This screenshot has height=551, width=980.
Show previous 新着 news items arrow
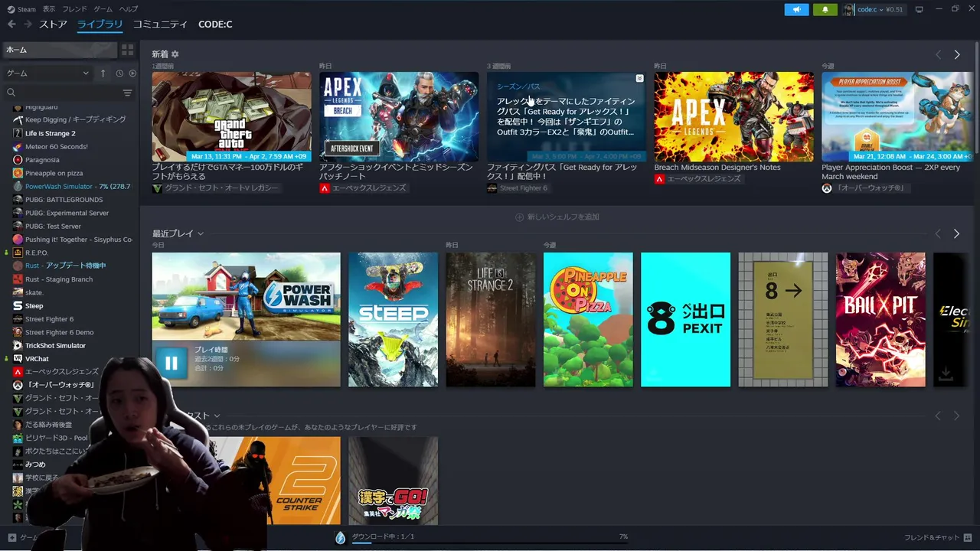coord(938,54)
